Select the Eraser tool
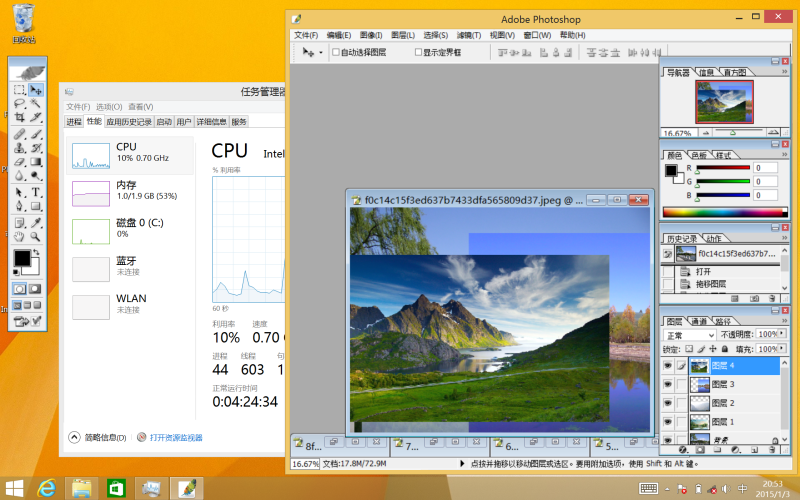The height and width of the screenshot is (500, 800). coord(19,162)
